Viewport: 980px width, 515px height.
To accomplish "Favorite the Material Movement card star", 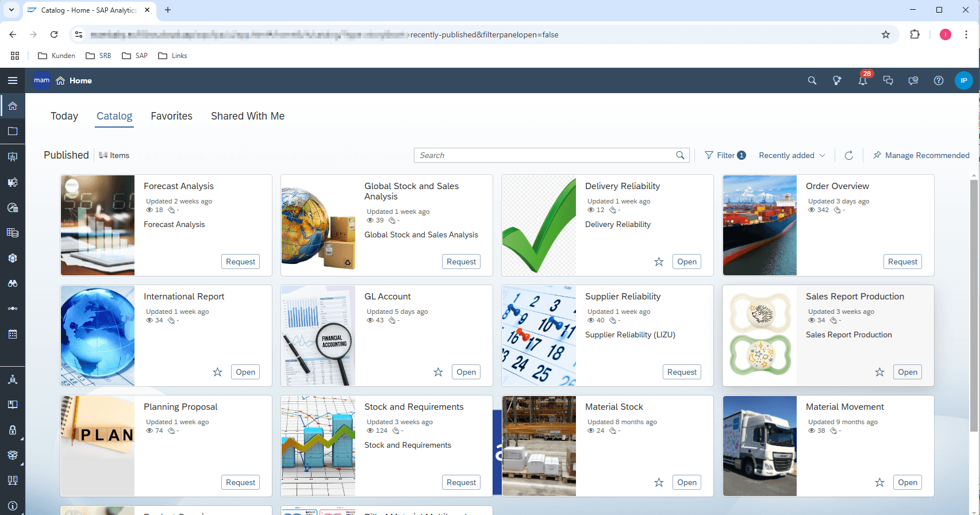I will click(x=880, y=483).
